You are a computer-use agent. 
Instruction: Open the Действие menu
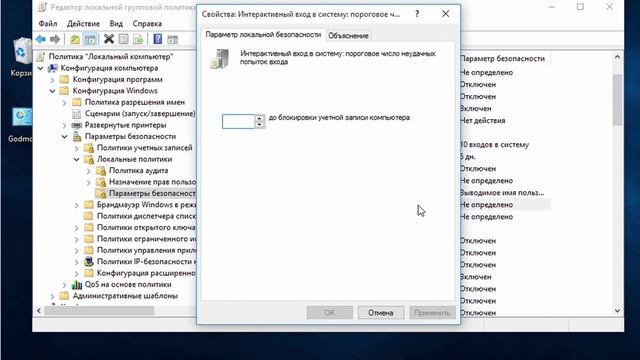pos(83,24)
